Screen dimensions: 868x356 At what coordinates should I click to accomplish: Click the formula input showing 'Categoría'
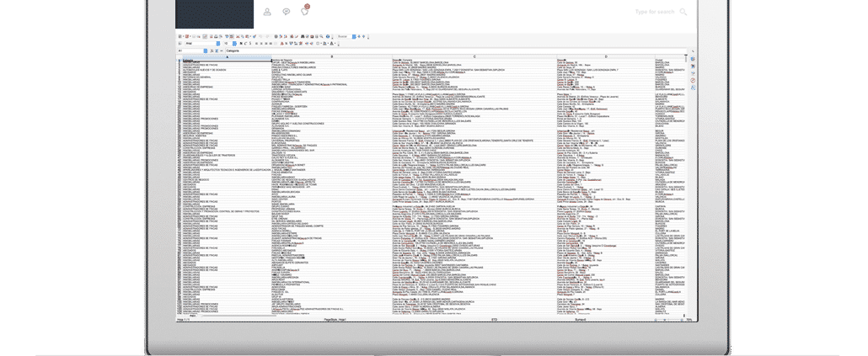click(455, 50)
